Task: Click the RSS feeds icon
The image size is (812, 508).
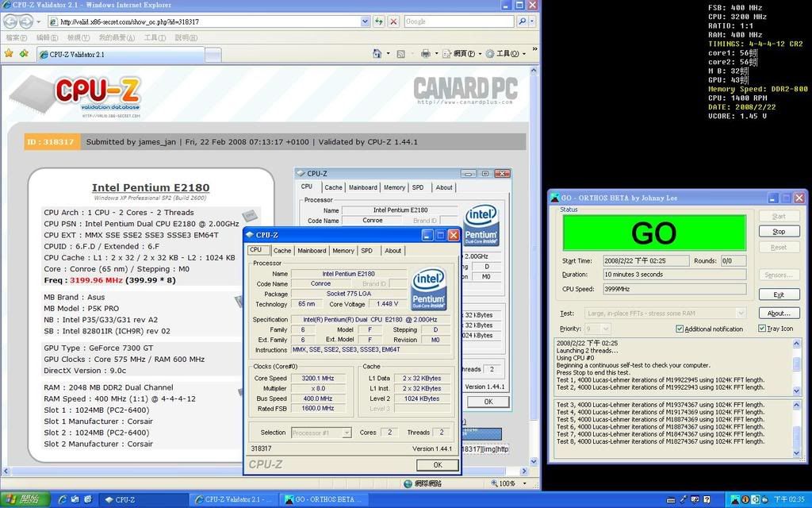Action: 400,53
